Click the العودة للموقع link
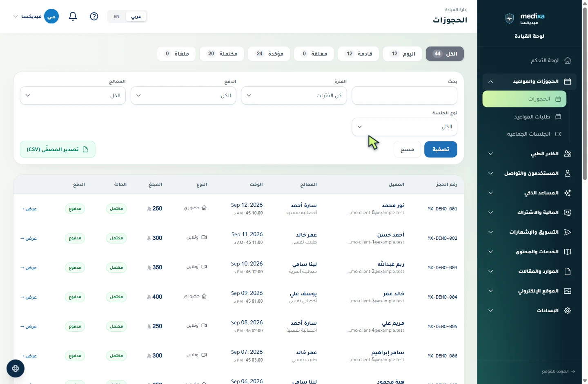The image size is (588, 384). pos(559,371)
